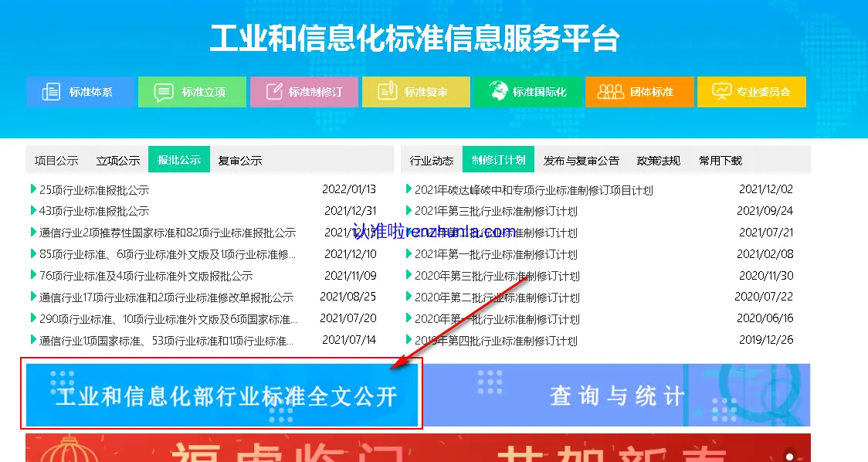The width and height of the screenshot is (868, 462).
Task: Open 通信行业17项行业标准和2项行业标准修改单报批公示
Action: [167, 297]
